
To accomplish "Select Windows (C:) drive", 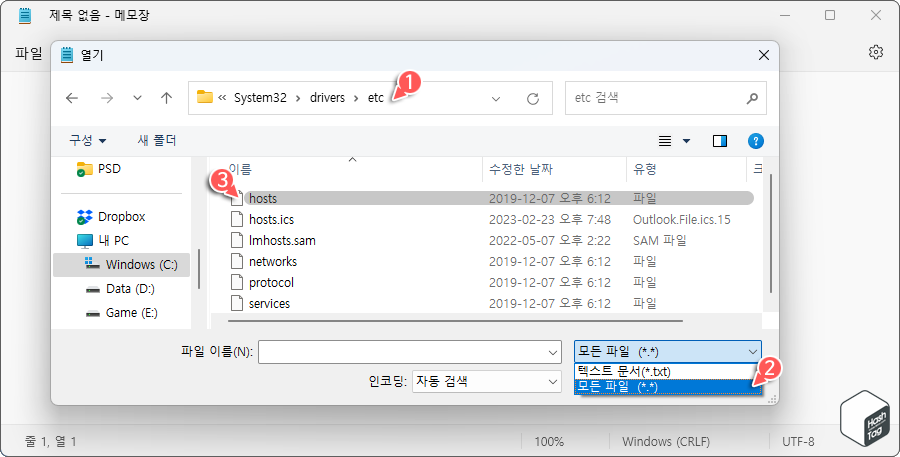I will tap(121, 265).
